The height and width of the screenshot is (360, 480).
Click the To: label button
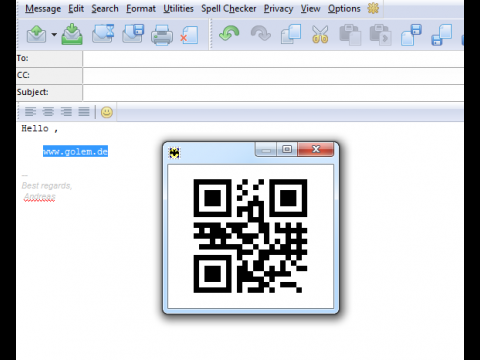tap(49, 59)
